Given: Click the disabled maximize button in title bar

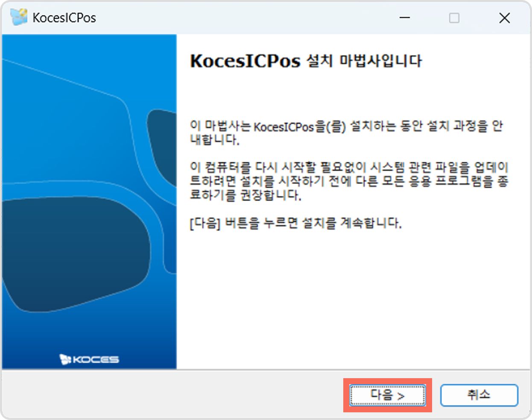Looking at the screenshot, I should [454, 18].
